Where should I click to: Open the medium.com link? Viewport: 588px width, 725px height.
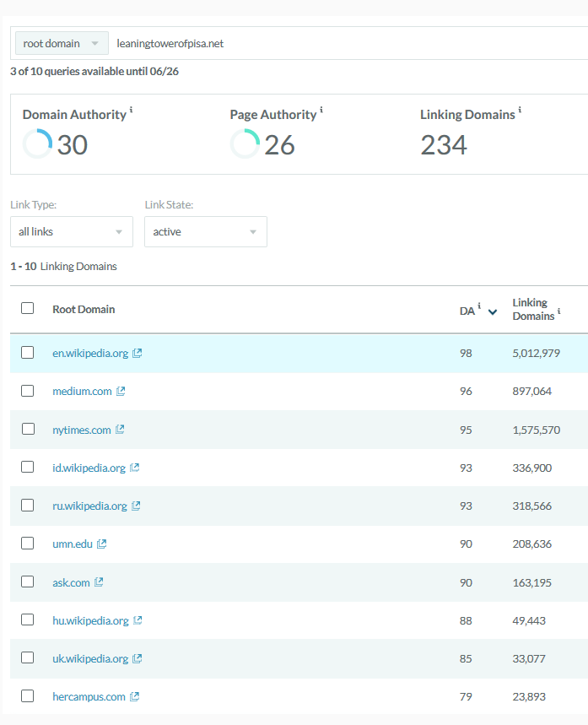pos(83,391)
